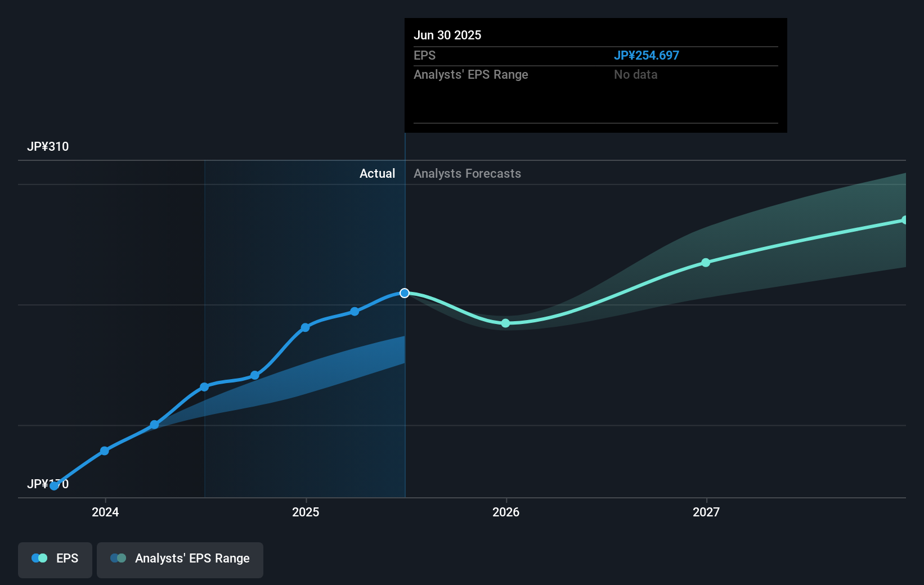The image size is (924, 585).
Task: Click the 2024 axis label
Action: (105, 512)
